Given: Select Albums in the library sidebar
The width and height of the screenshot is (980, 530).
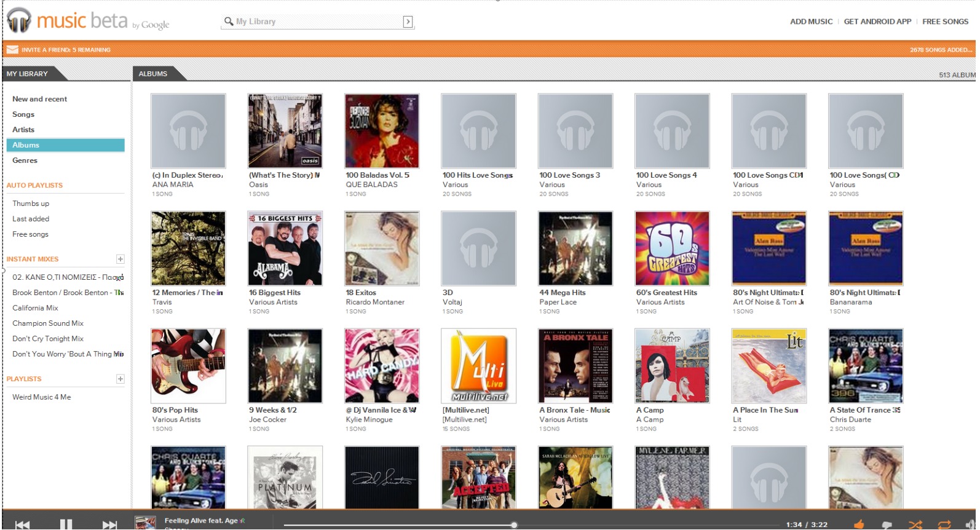Looking at the screenshot, I should [x=65, y=145].
